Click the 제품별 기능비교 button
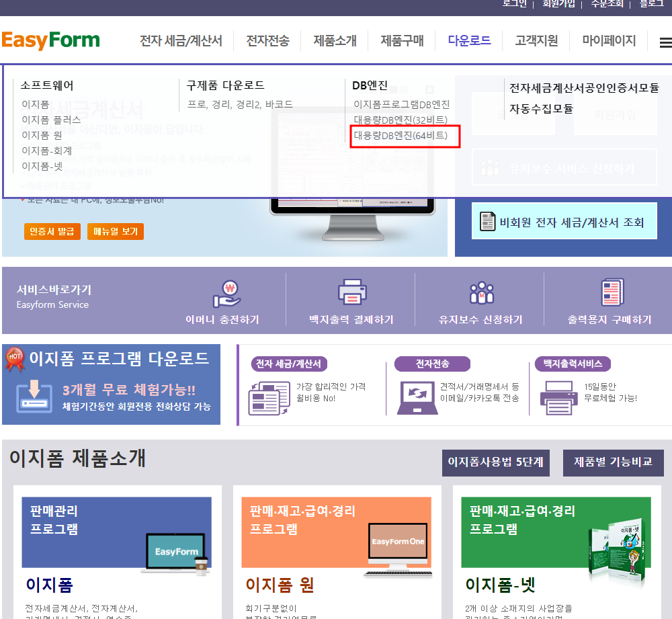Image resolution: width=672 pixels, height=619 pixels. tap(614, 462)
